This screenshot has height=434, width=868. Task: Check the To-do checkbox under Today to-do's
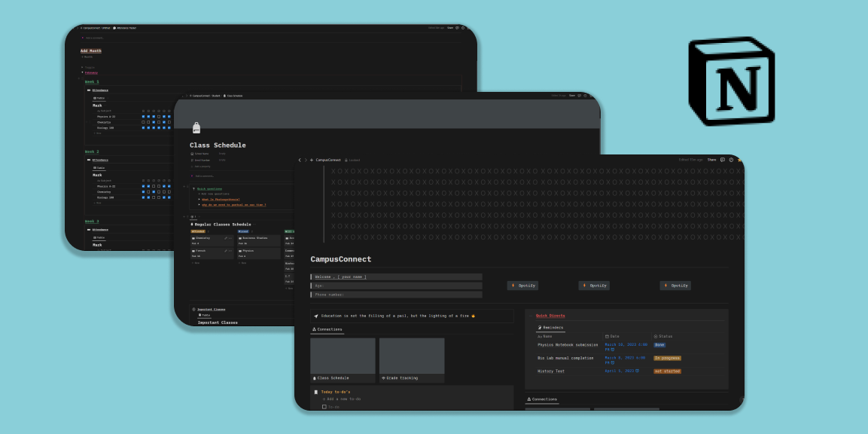[324, 407]
